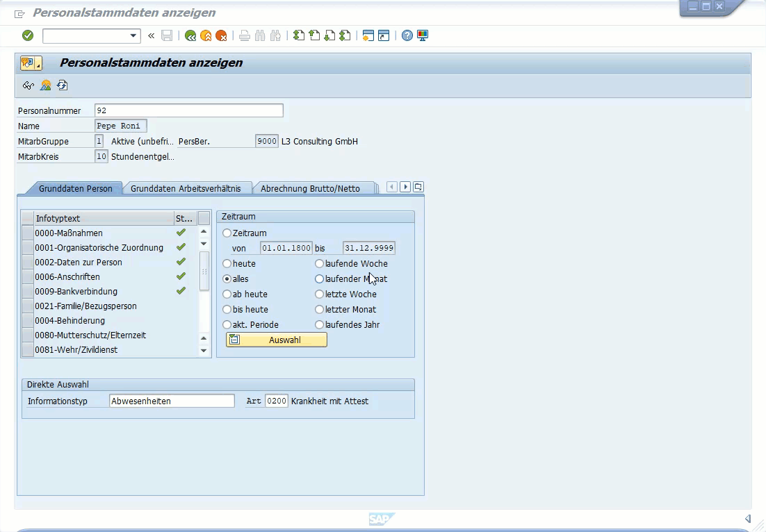The height and width of the screenshot is (532, 766).
Task: Jump to the first page icon
Action: 298,35
